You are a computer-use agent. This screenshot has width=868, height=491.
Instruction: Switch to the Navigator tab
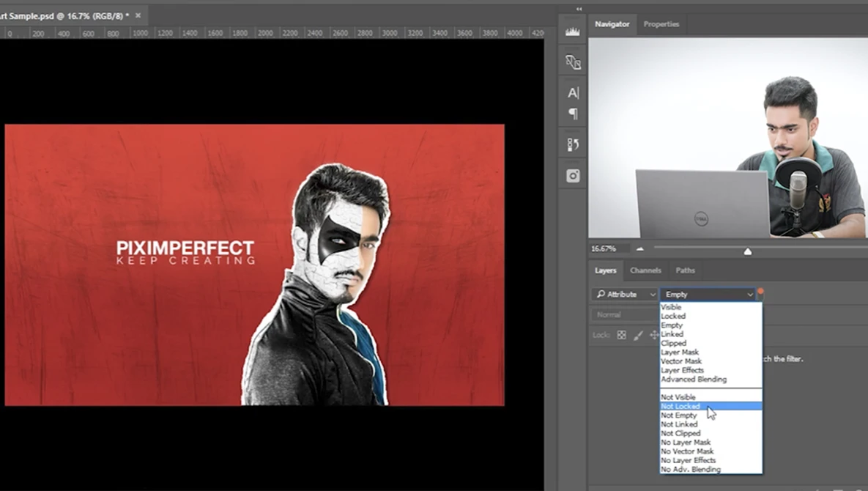pyautogui.click(x=612, y=23)
